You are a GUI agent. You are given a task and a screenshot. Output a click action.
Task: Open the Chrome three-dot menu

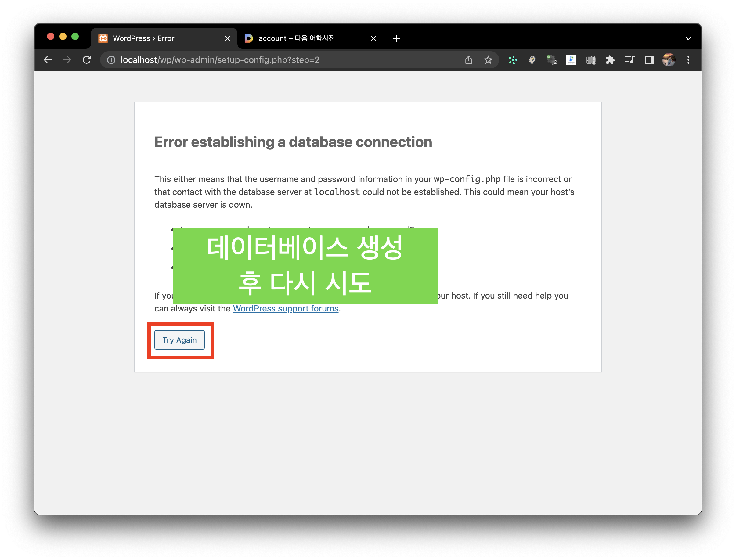688,60
